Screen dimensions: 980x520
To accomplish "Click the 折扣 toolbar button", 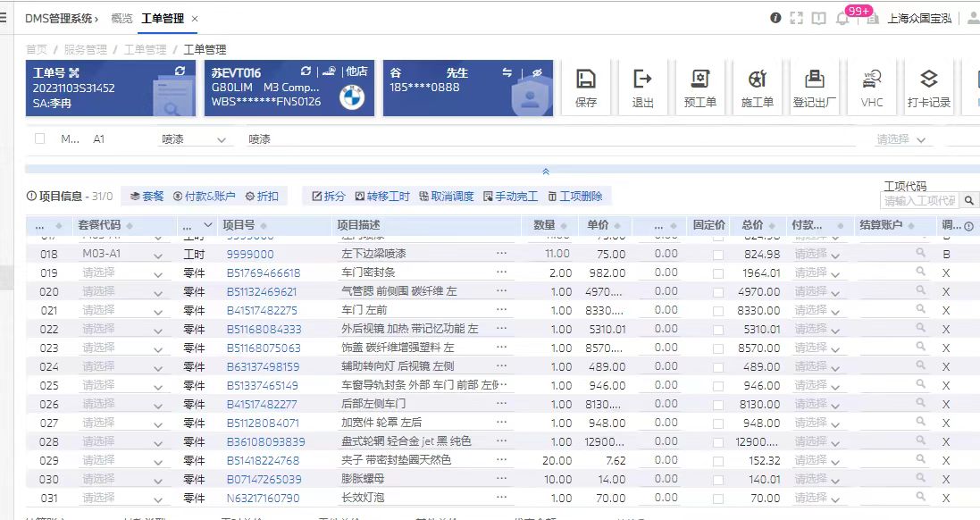I will pos(262,197).
